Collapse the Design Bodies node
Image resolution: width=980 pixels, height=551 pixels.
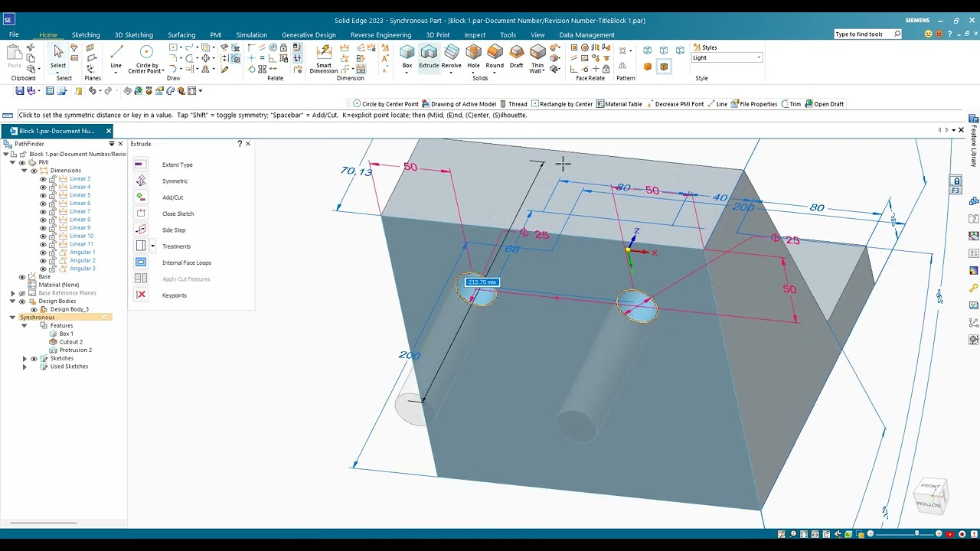point(12,301)
